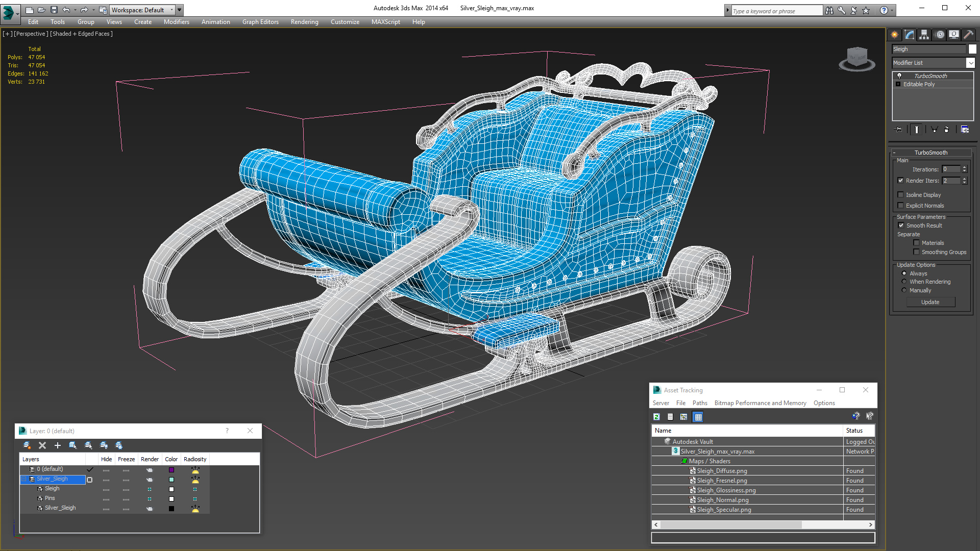Click the Perspective viewport label

click(x=31, y=34)
